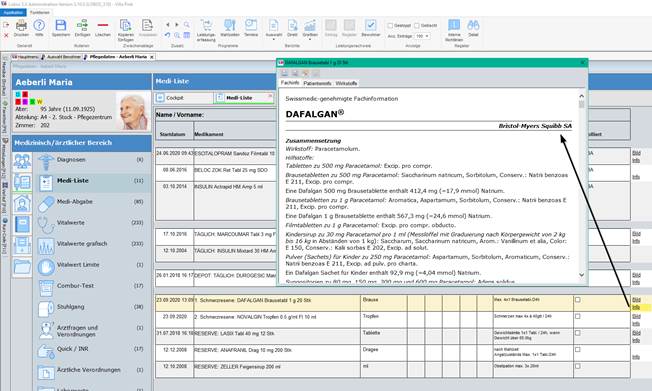Viewport: 652px width, 391px height.
Task: Click Aeberli Maria patient photo
Action: tap(133, 111)
